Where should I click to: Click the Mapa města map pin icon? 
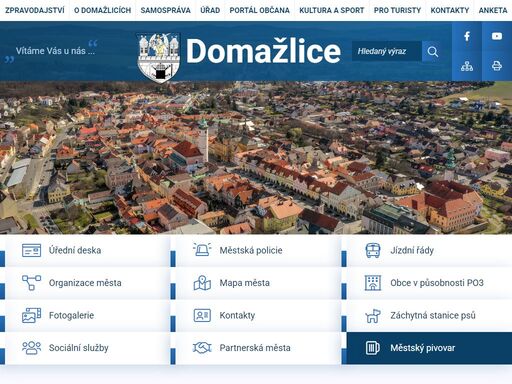[x=202, y=283]
